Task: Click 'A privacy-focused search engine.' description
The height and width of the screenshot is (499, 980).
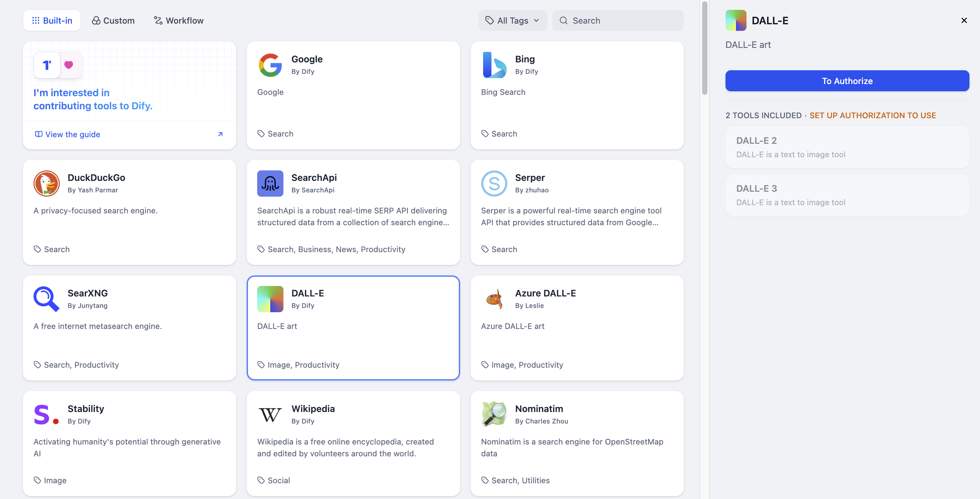Action: (x=96, y=210)
